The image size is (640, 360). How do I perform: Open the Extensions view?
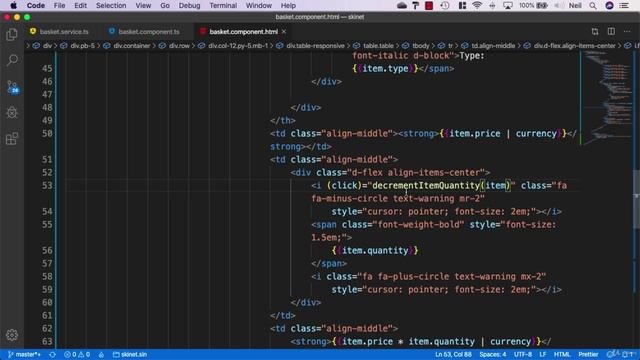[x=12, y=138]
